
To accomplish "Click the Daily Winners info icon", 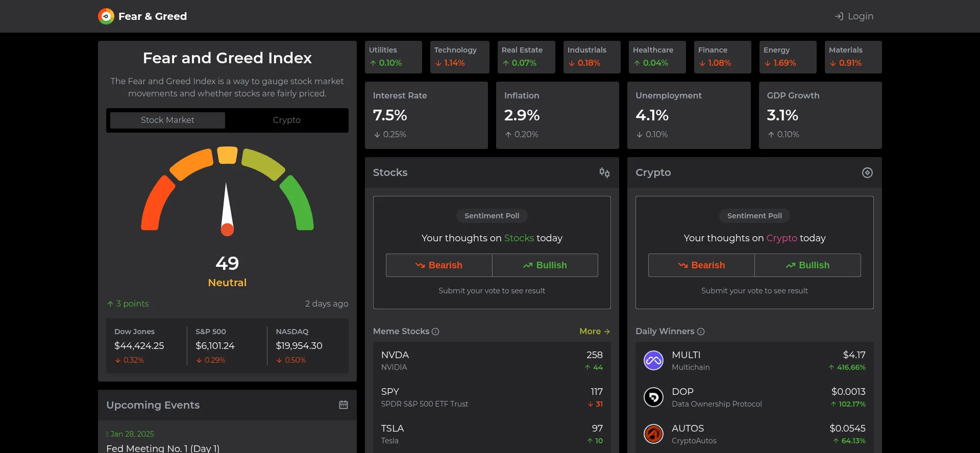I will (x=701, y=332).
